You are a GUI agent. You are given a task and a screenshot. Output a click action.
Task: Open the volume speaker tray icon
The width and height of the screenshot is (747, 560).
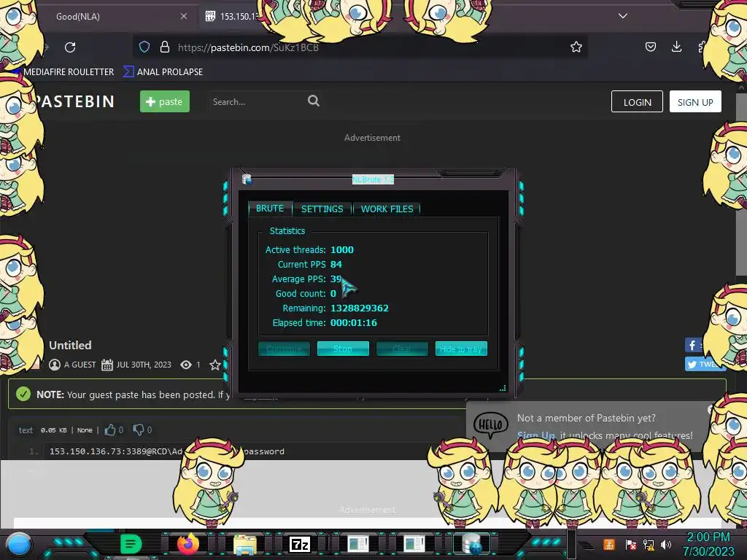click(x=666, y=544)
